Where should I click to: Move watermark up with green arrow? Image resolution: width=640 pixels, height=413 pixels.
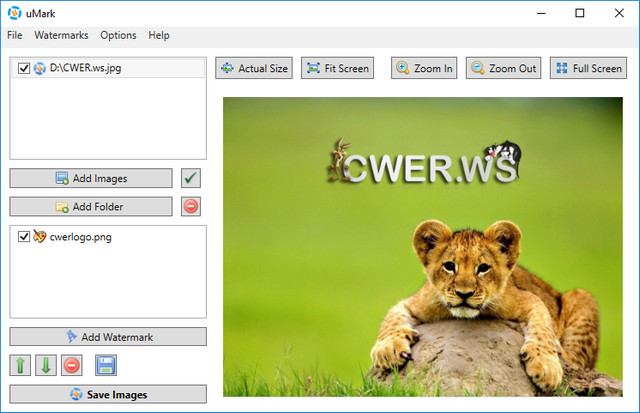pos(20,365)
